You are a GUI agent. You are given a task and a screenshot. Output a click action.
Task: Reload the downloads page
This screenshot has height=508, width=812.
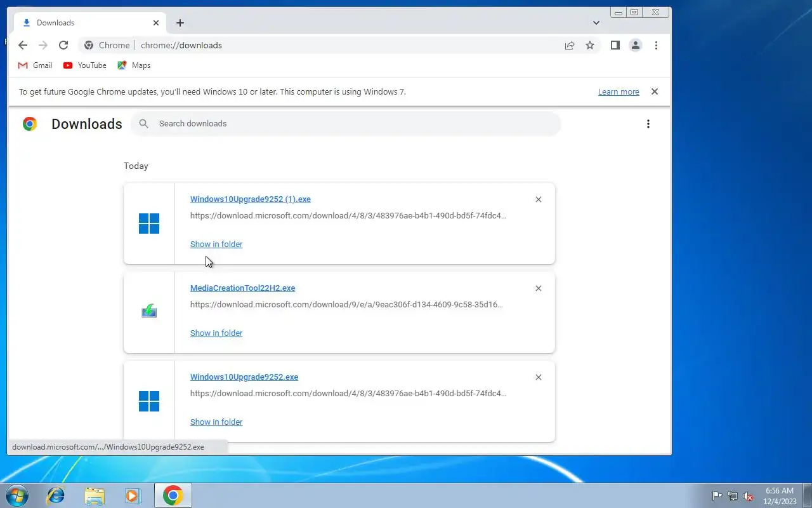(63, 45)
